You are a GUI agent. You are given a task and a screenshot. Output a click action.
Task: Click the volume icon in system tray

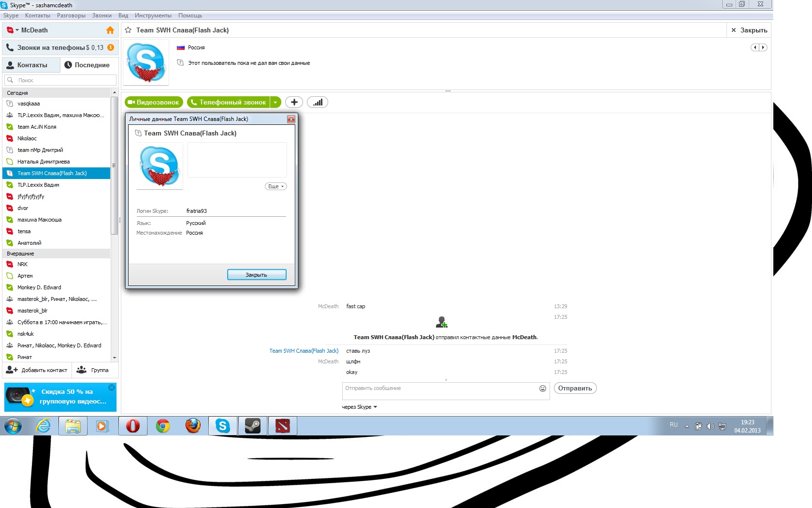click(710, 426)
